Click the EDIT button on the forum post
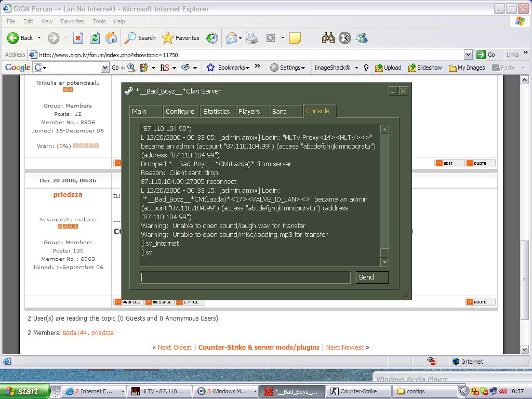Image resolution: width=532 pixels, height=399 pixels. 449,163
